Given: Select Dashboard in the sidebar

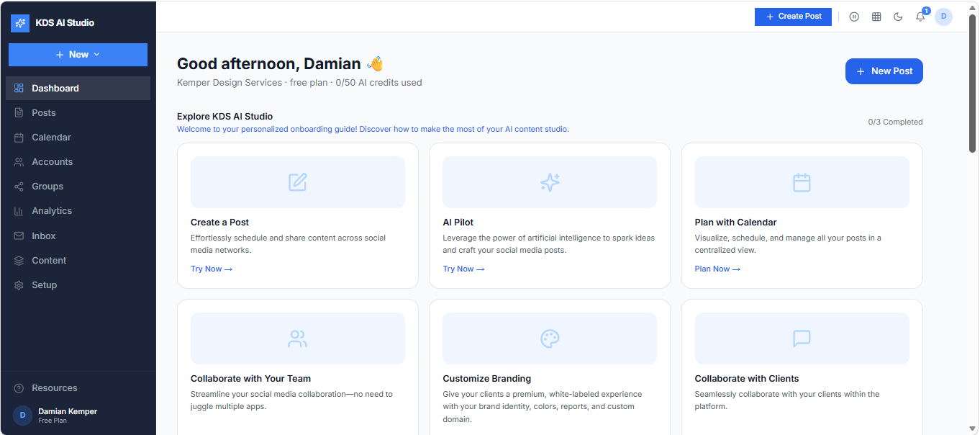Looking at the screenshot, I should click(x=78, y=88).
